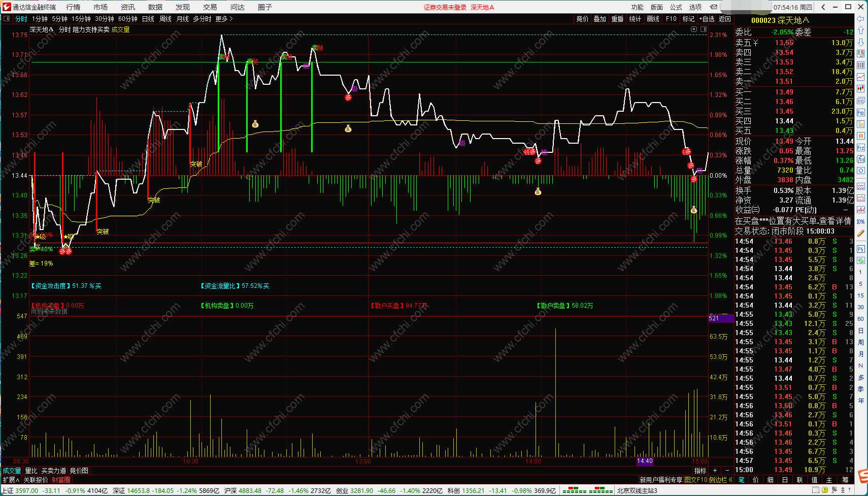Open the list view icon in status bar
This screenshot has width=868, height=496.
pos(816,490)
